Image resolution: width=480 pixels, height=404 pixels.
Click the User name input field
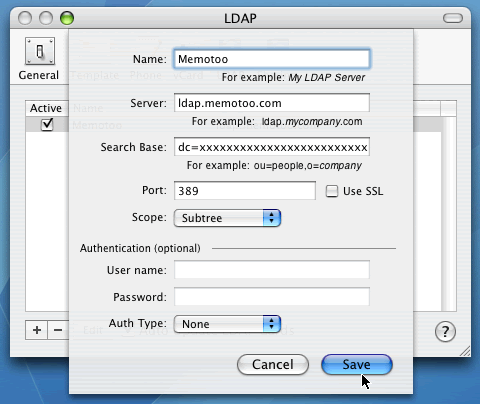pos(272,270)
